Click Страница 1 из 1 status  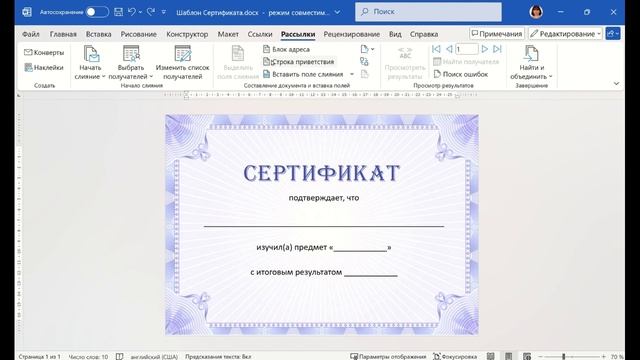click(x=39, y=356)
